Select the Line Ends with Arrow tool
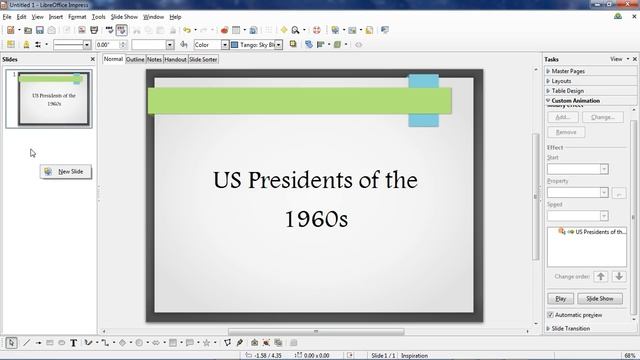 [x=38, y=343]
